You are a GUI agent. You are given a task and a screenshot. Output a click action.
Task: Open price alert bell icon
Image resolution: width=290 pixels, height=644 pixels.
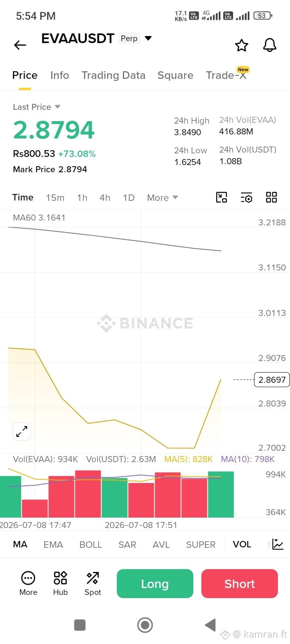[270, 45]
